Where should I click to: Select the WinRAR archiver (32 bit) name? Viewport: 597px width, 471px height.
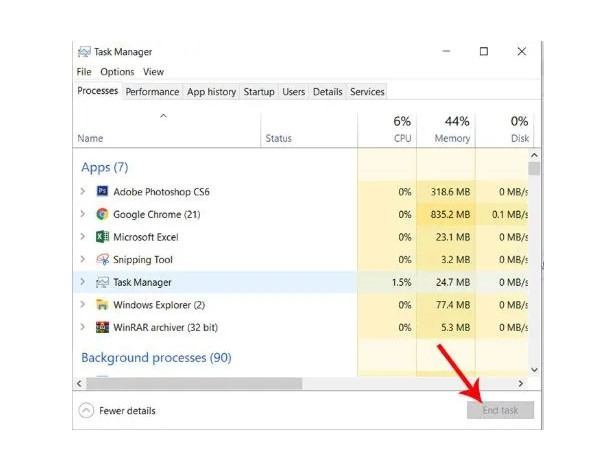[x=166, y=327]
